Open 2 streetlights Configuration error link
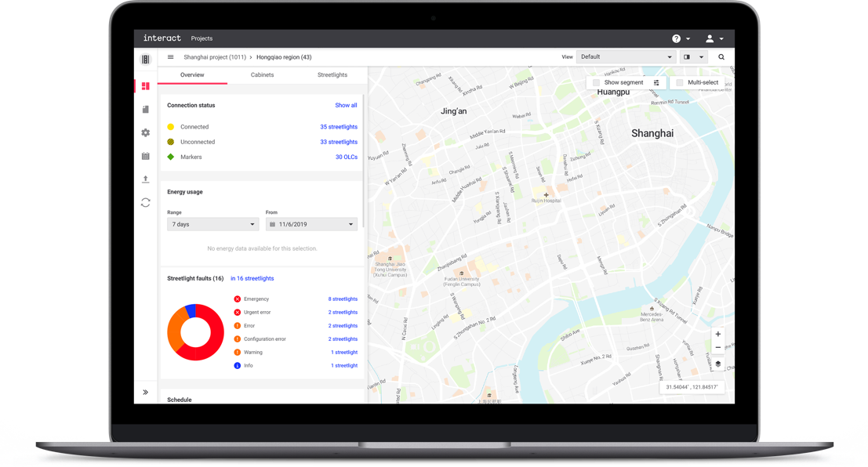Screen dimensions: 868x467 343,338
